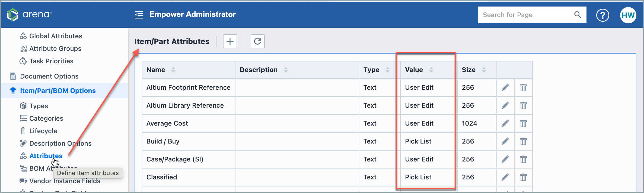644x193 pixels.
Task: Open the Categories sidebar link
Action: point(46,119)
